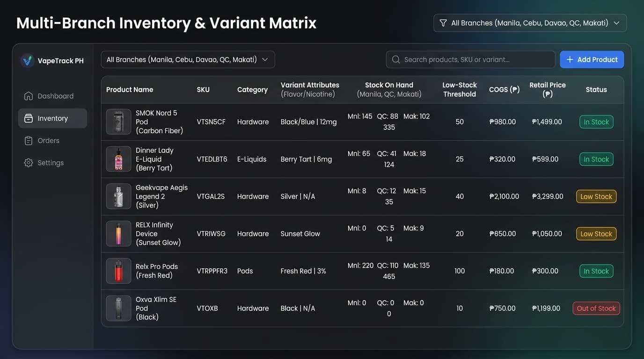This screenshot has height=359, width=644.
Task: Click the Fresh Red | 3% variant cell
Action: coord(303,271)
